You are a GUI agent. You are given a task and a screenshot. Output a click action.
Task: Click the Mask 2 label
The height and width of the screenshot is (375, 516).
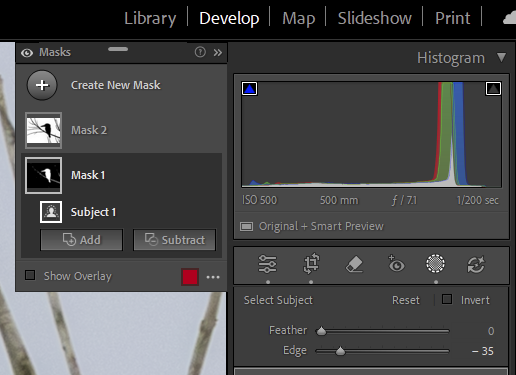tap(89, 130)
